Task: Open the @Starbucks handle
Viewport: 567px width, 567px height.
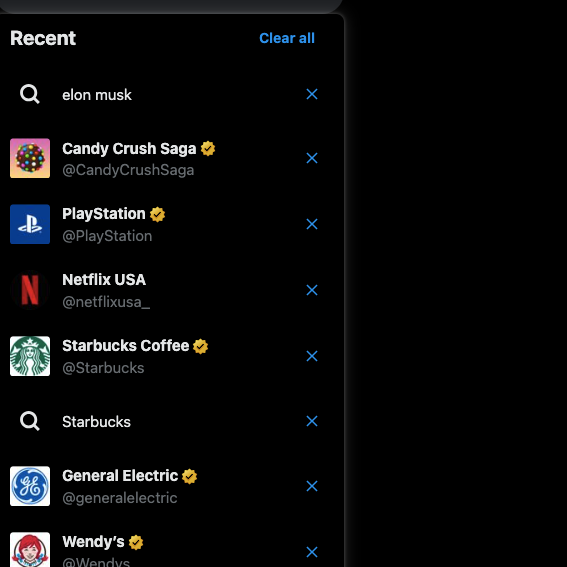Action: pos(103,368)
